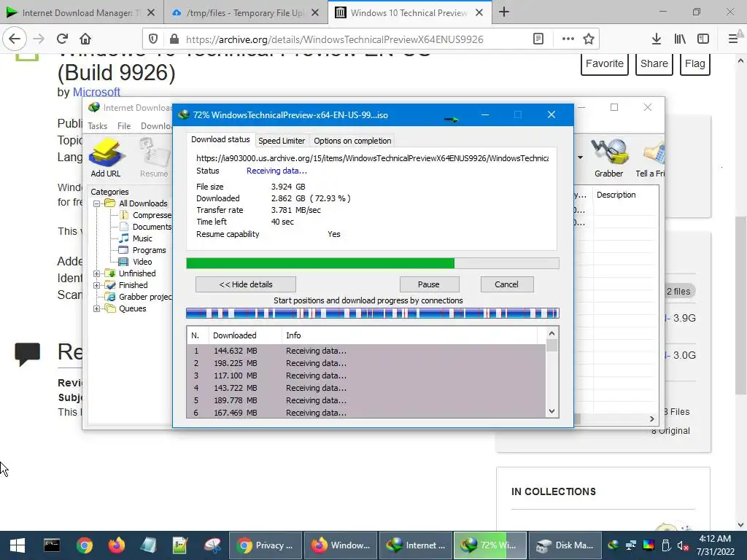Click the Downloaded column header
The height and width of the screenshot is (560, 747).
point(245,335)
